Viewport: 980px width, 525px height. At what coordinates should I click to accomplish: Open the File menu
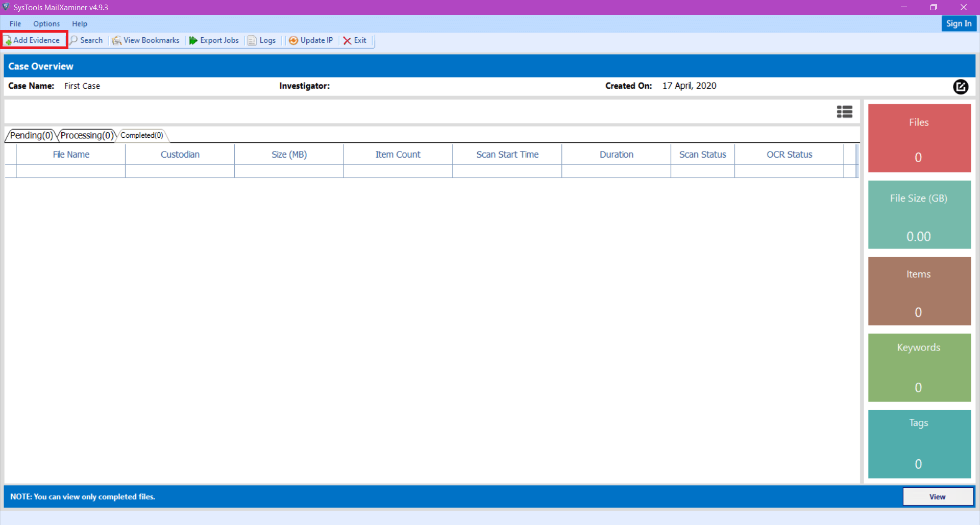[x=15, y=23]
